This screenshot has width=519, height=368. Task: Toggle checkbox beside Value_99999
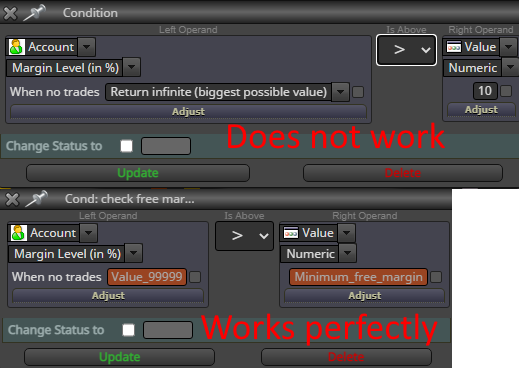click(195, 277)
